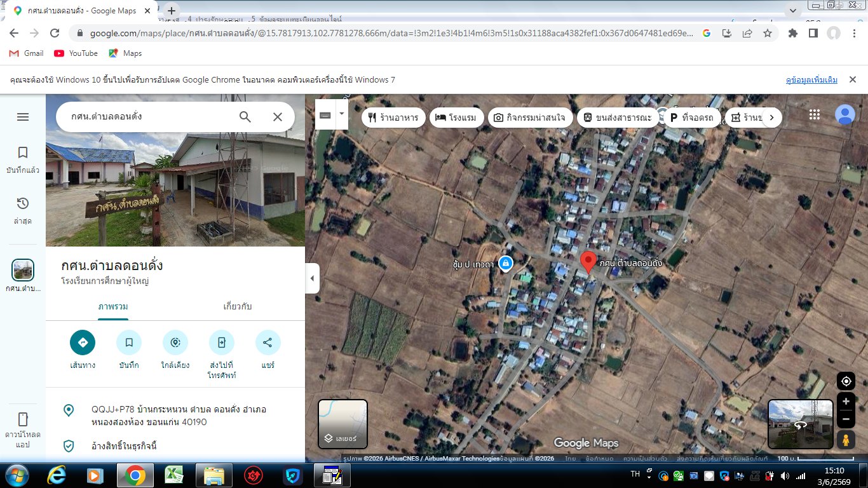Dismiss the Windows 10 update notification bar
This screenshot has height=488, width=868.
[853, 80]
